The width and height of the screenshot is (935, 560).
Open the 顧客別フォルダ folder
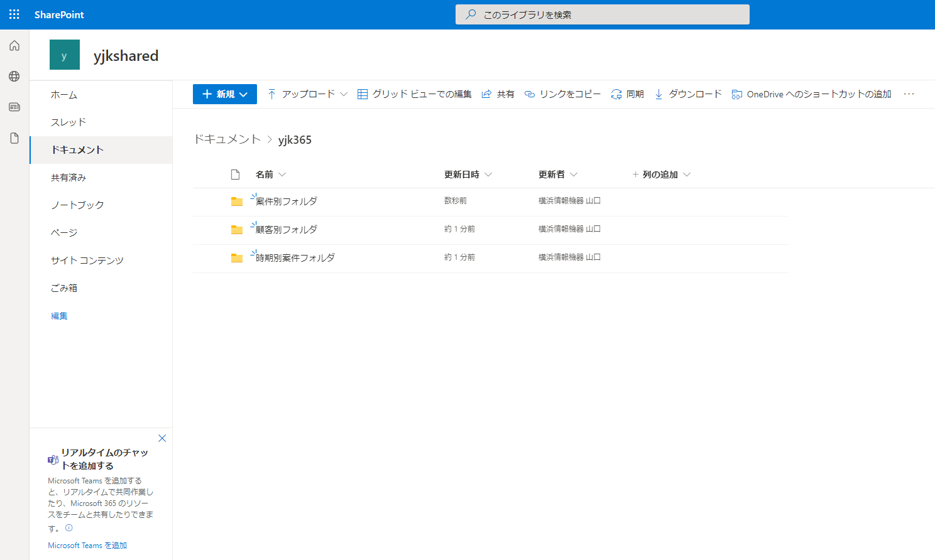click(x=287, y=230)
